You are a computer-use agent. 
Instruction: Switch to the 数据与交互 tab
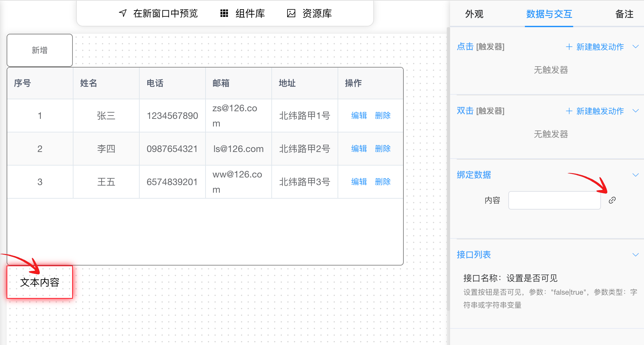pos(549,14)
